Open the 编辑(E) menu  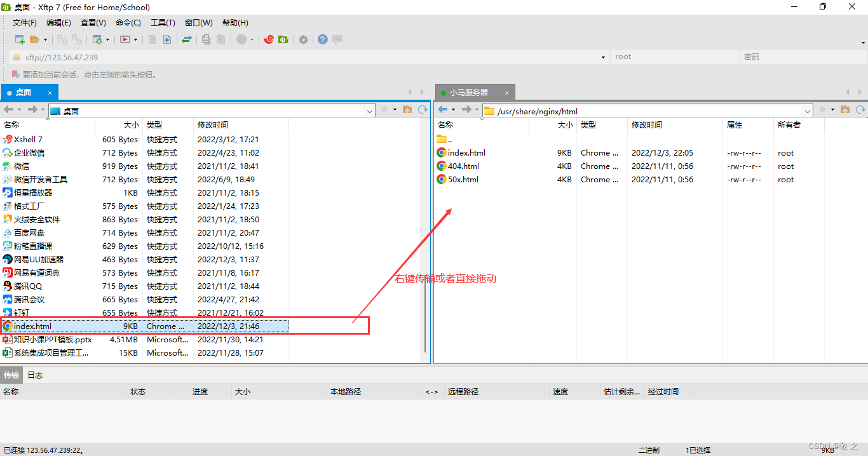coord(59,23)
